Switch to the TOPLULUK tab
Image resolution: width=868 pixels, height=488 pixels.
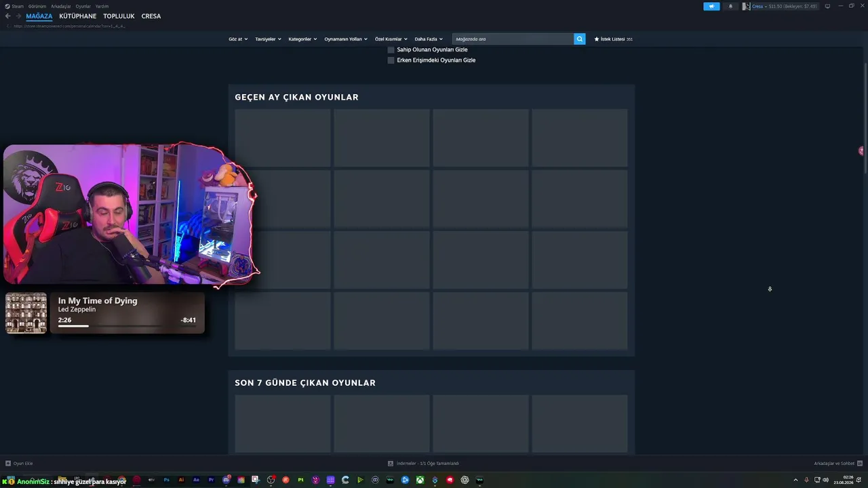point(119,16)
